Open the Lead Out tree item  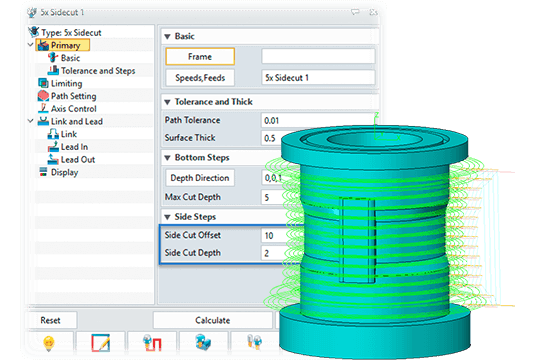78,159
